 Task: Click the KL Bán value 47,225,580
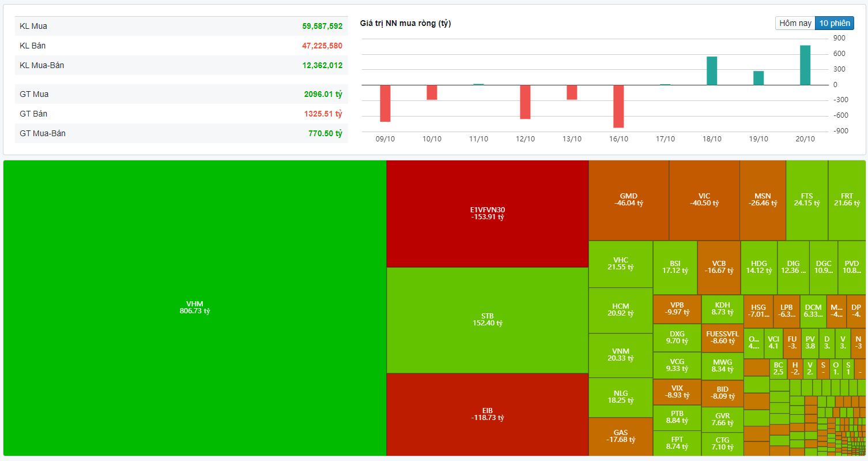(322, 46)
